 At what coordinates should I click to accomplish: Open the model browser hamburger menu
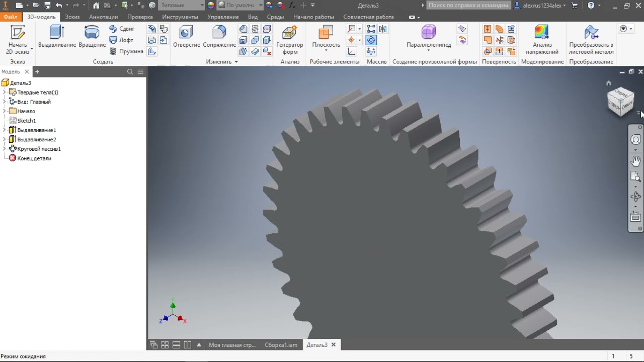pyautogui.click(x=140, y=72)
